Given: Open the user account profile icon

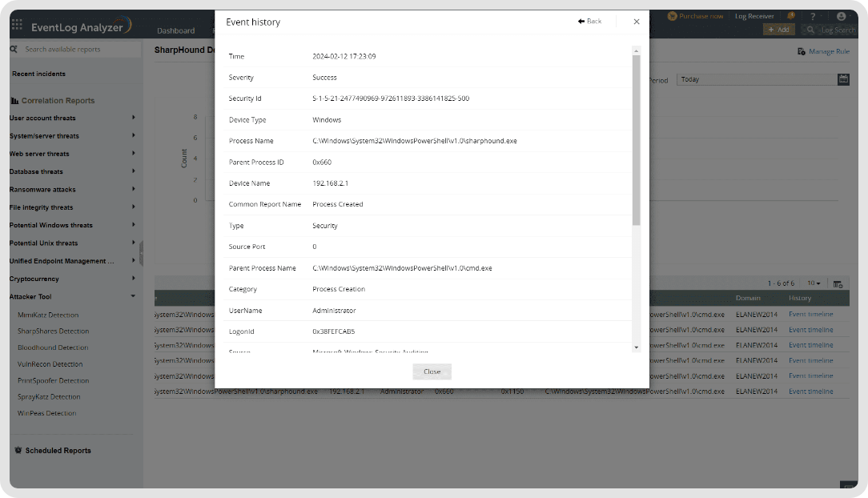Looking at the screenshot, I should point(841,15).
